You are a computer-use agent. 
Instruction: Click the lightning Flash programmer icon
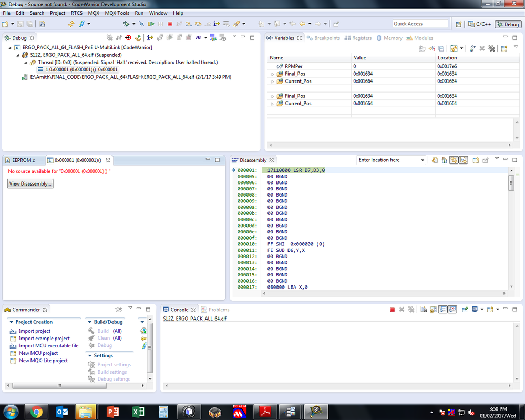(82, 24)
